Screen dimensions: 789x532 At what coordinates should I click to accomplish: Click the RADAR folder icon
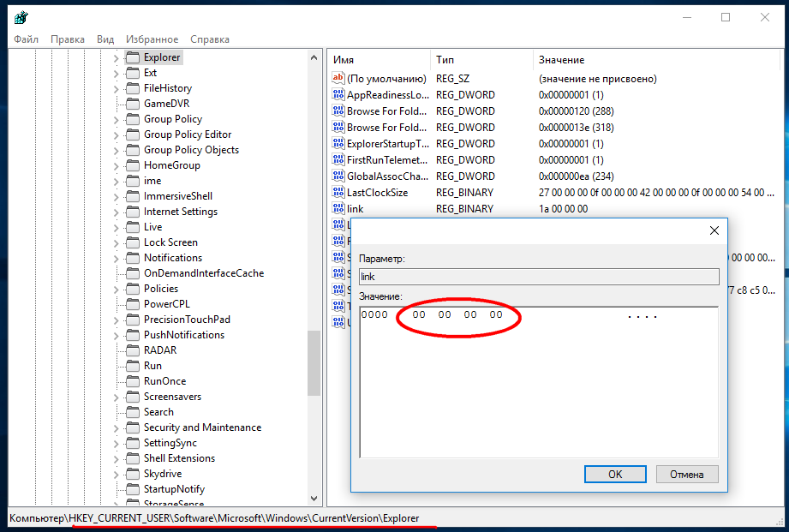pyautogui.click(x=133, y=350)
